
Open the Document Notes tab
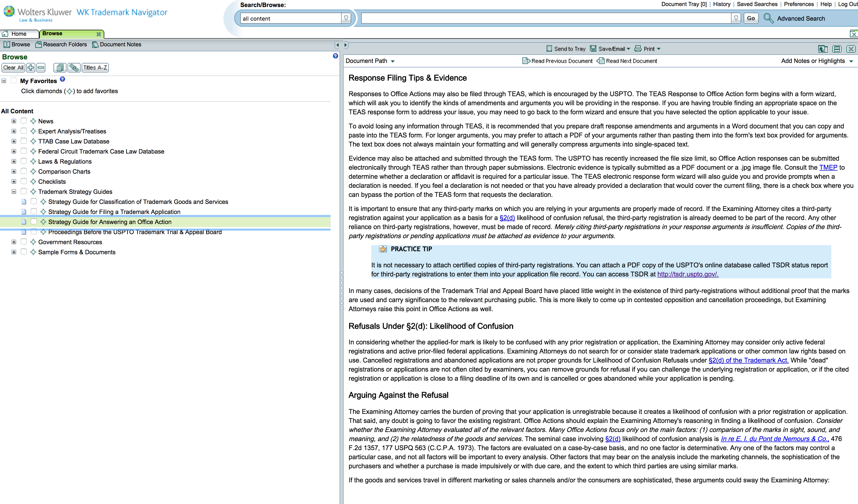(x=116, y=44)
